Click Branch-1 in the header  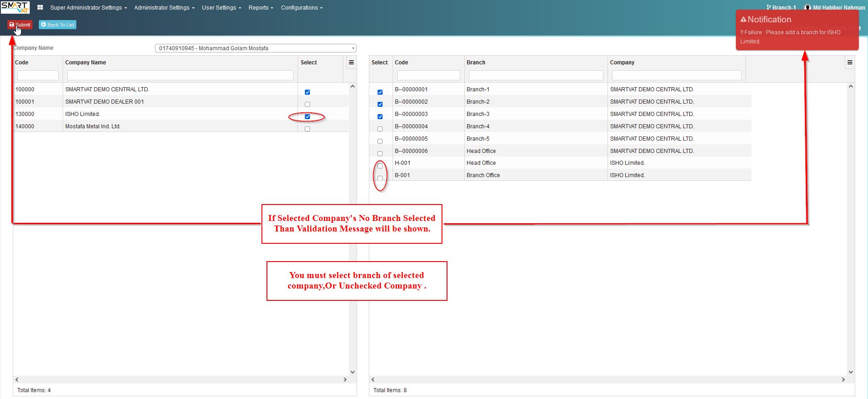coord(784,8)
